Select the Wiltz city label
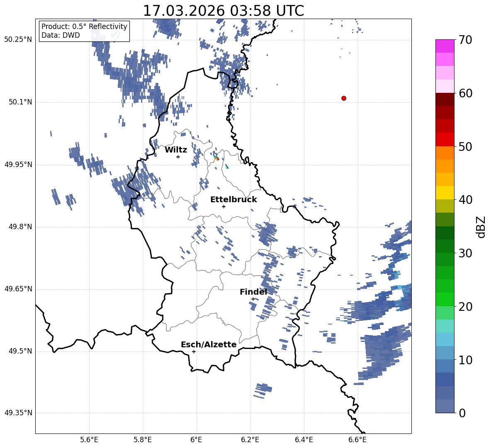 pos(176,150)
